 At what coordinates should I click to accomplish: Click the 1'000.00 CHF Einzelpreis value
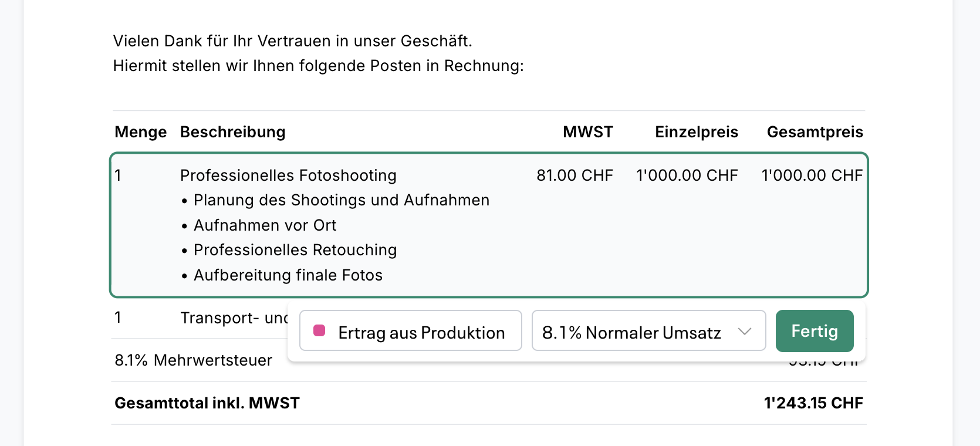click(687, 175)
